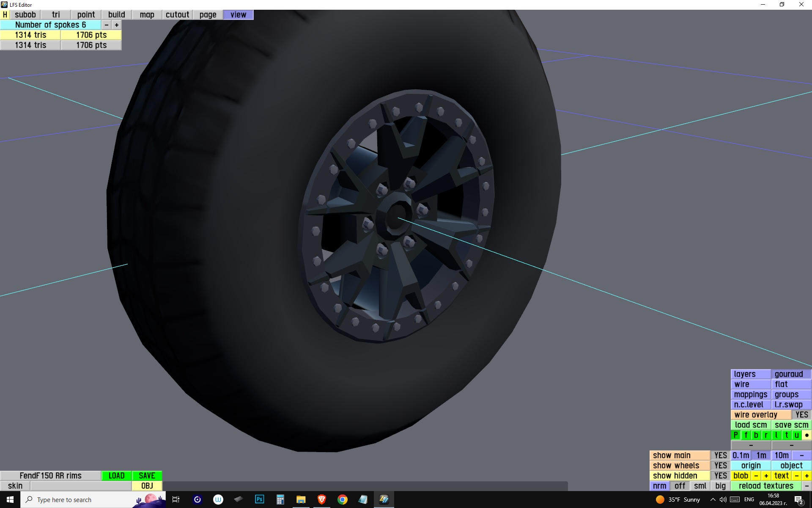Click the Calculator taskbar icon
812x508 pixels.
click(x=280, y=500)
